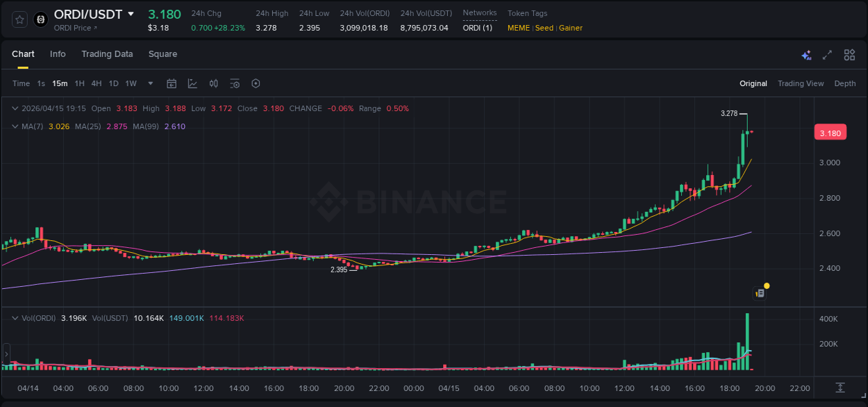The width and height of the screenshot is (868, 407).
Task: Add ORDI/USDT to favorites via star icon
Action: point(19,19)
